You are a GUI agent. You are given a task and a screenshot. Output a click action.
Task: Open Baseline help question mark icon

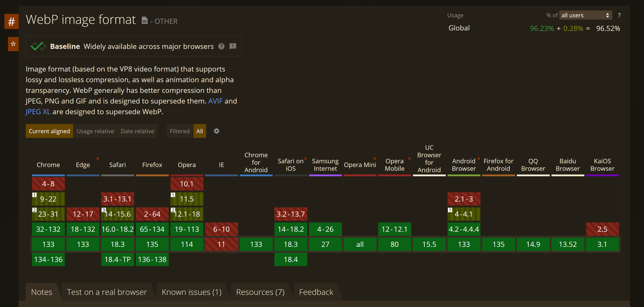(x=221, y=46)
